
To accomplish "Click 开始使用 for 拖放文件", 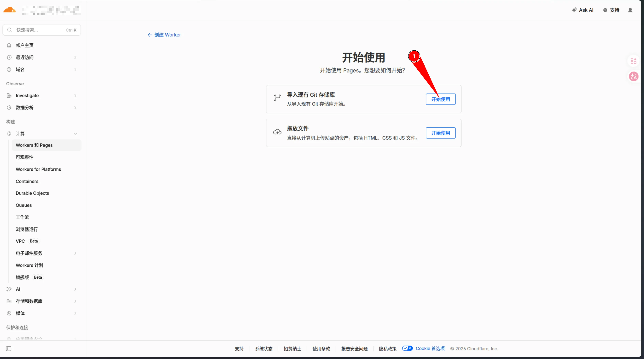I will (x=441, y=133).
